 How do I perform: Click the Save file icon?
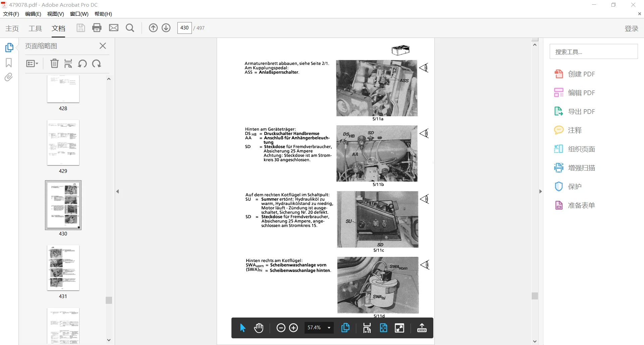click(x=80, y=28)
